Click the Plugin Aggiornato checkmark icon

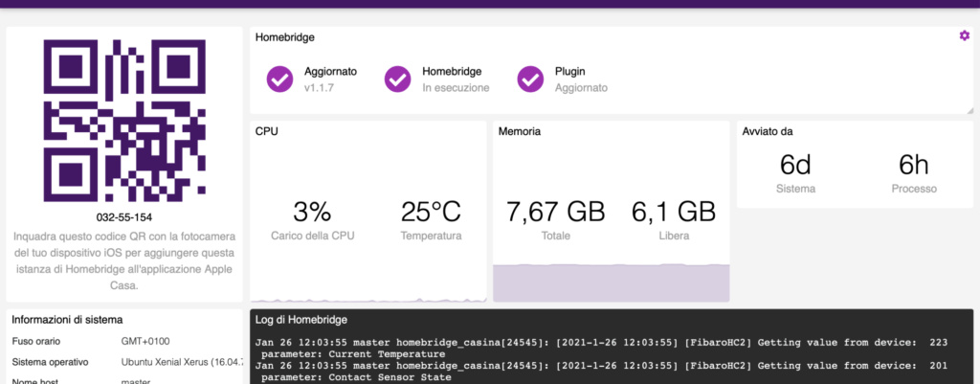(x=530, y=79)
